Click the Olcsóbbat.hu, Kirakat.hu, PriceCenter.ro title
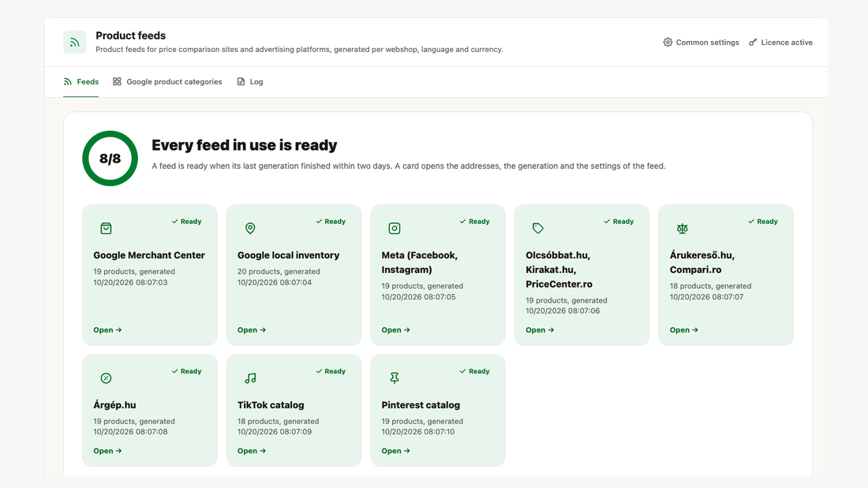The width and height of the screenshot is (868, 488). (x=559, y=270)
